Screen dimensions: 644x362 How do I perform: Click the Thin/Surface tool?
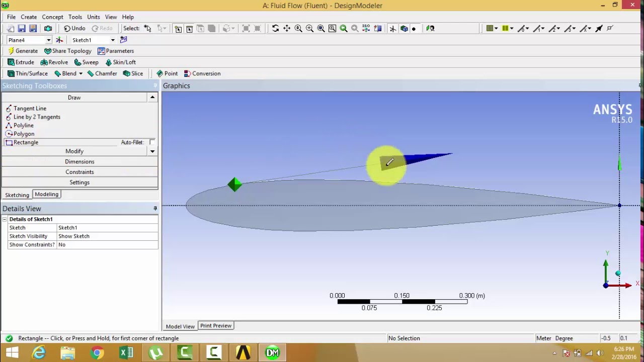point(27,73)
